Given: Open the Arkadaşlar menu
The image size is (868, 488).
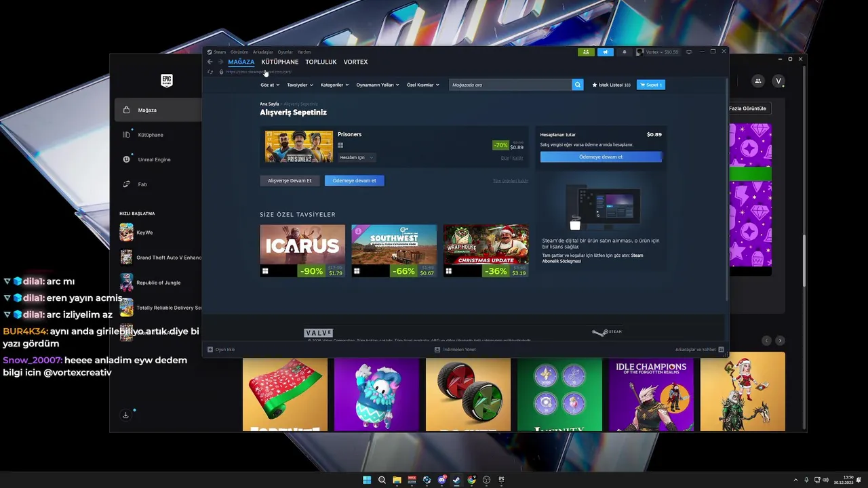Looking at the screenshot, I should click(263, 52).
